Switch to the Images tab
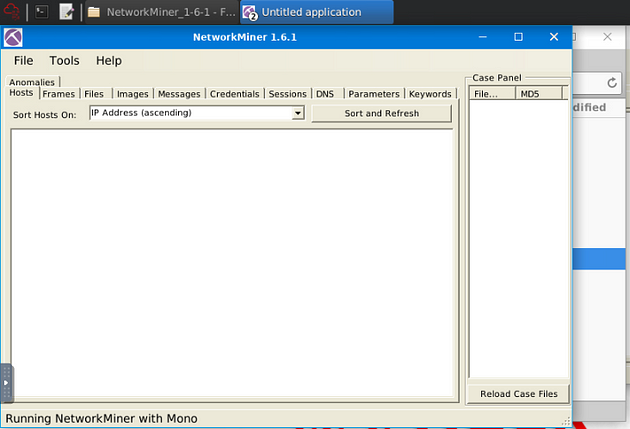 [x=133, y=94]
